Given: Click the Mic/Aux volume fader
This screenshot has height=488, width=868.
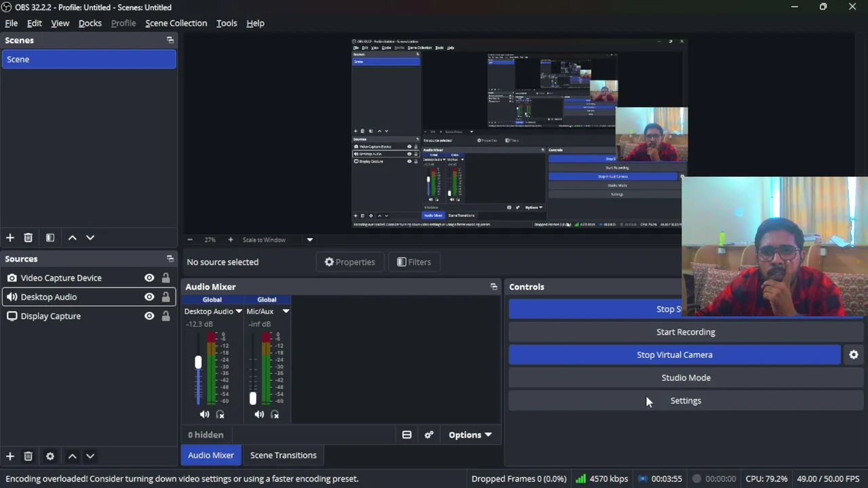Looking at the screenshot, I should [253, 399].
